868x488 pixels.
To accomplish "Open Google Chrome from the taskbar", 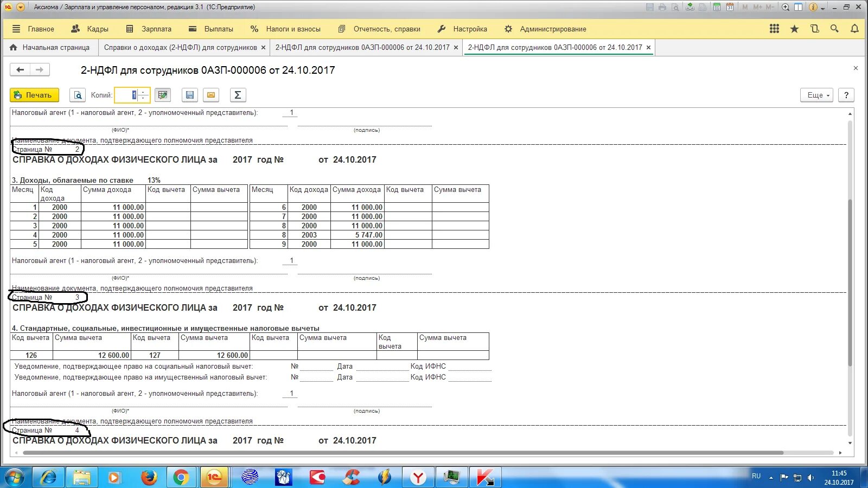I will coord(181,477).
